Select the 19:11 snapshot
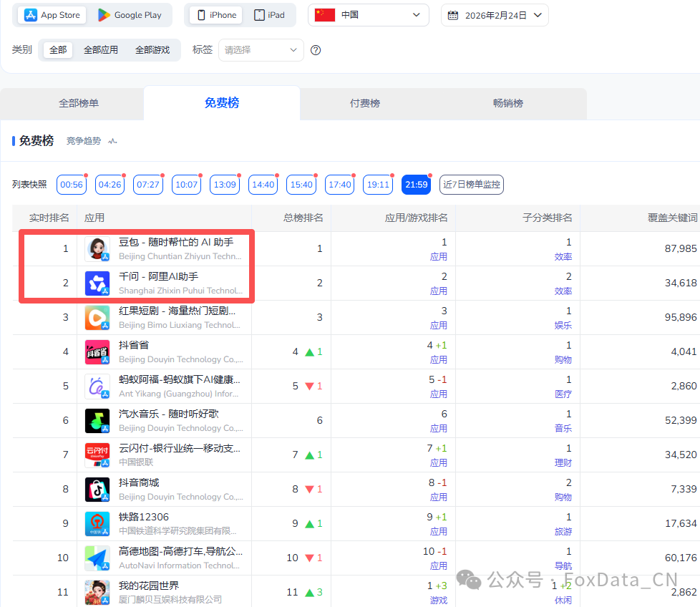Image resolution: width=700 pixels, height=607 pixels. pyautogui.click(x=379, y=185)
